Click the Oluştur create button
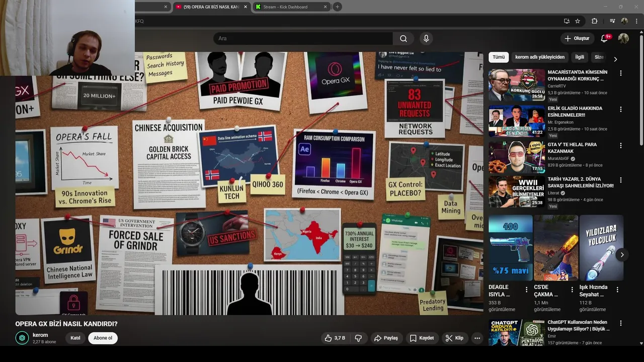The width and height of the screenshot is (644, 362). coord(577,39)
